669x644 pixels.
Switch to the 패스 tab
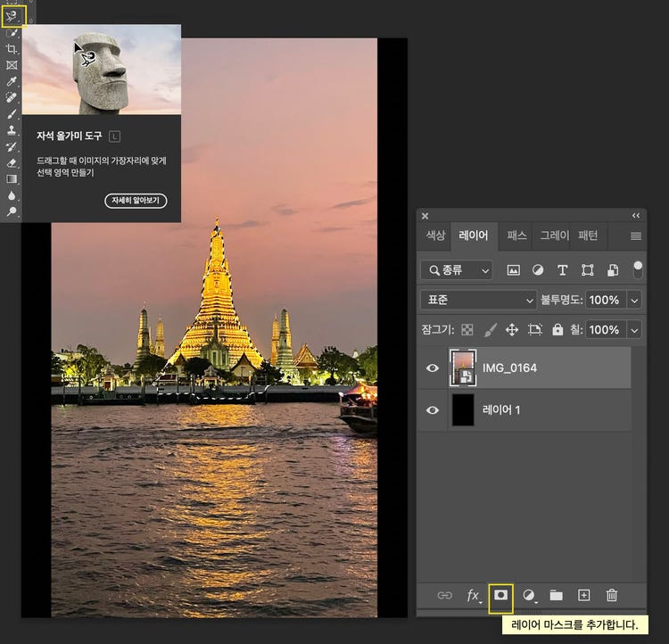pos(516,235)
